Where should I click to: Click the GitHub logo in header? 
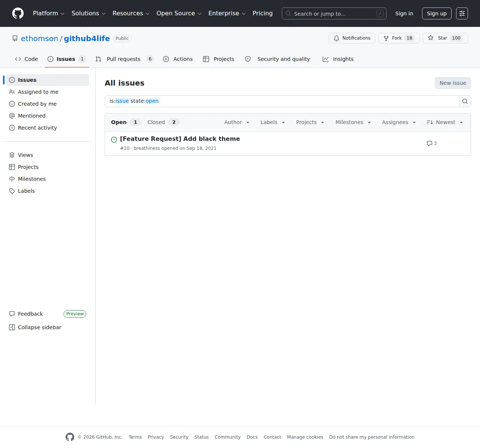(x=18, y=13)
